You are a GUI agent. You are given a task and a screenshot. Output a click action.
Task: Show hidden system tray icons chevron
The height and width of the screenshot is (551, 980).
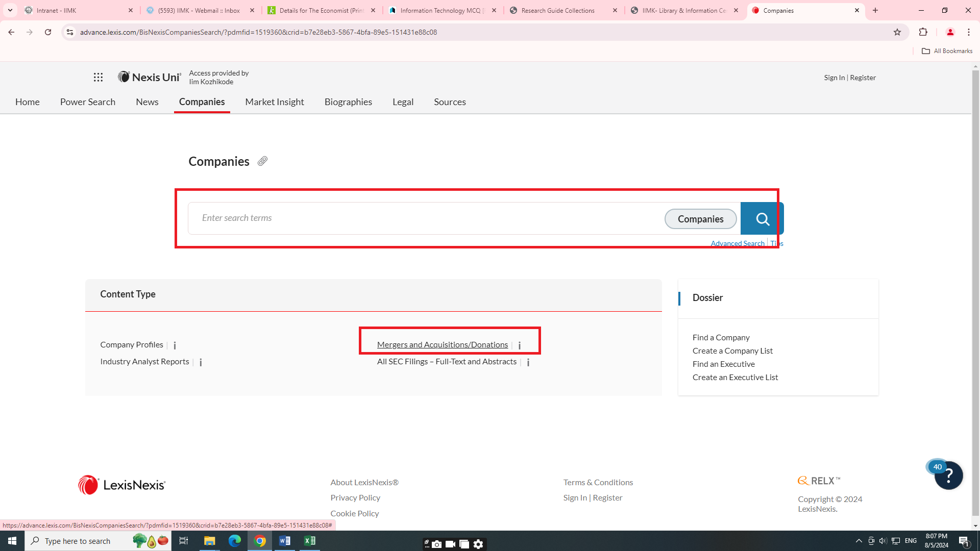coord(859,541)
